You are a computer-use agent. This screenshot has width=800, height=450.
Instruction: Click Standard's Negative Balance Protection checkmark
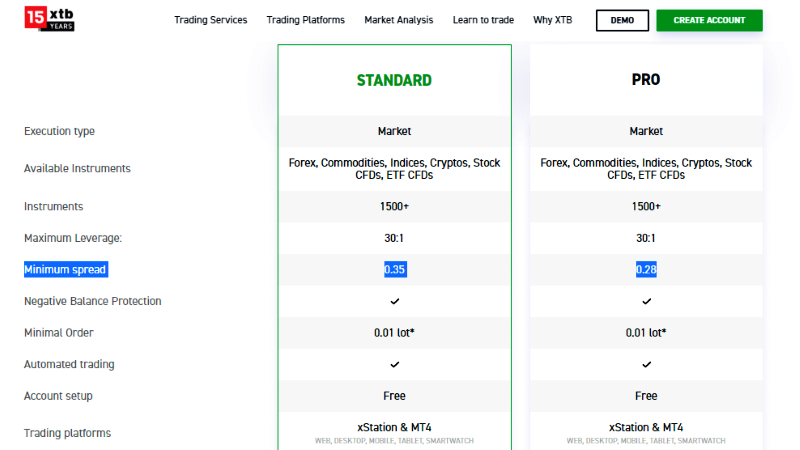tap(394, 302)
